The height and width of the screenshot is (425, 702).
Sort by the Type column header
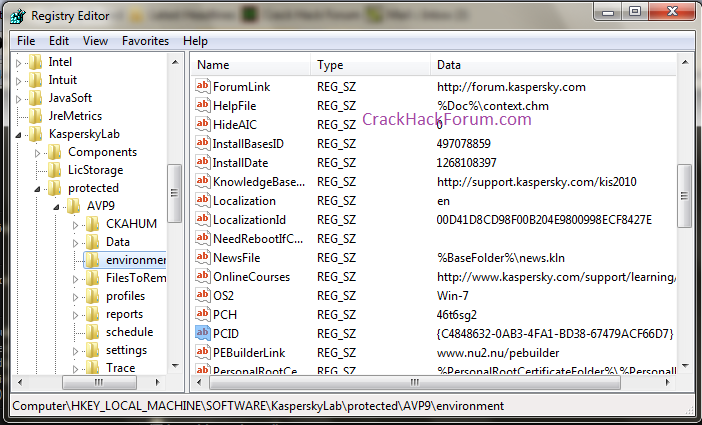coord(371,65)
